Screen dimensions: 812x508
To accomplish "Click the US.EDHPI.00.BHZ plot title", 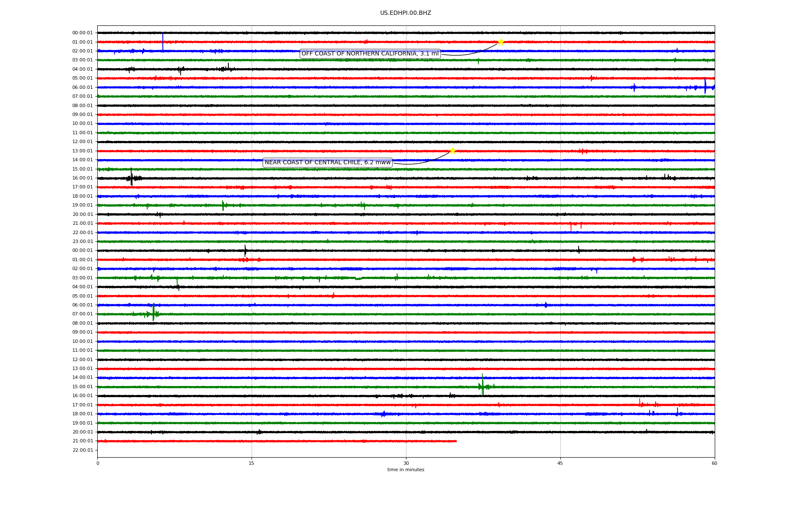I will coord(405,13).
